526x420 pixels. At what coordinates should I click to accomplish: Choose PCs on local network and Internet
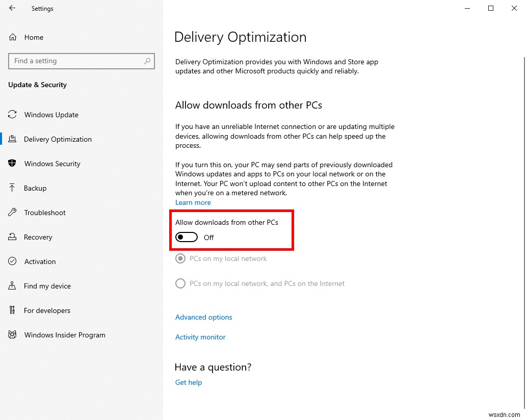(x=180, y=283)
